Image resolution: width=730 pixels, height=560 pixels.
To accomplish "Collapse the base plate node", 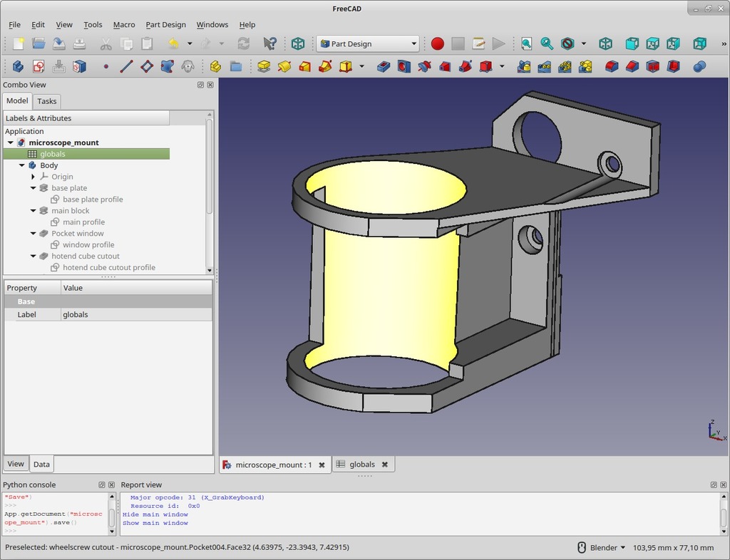I will click(x=33, y=188).
